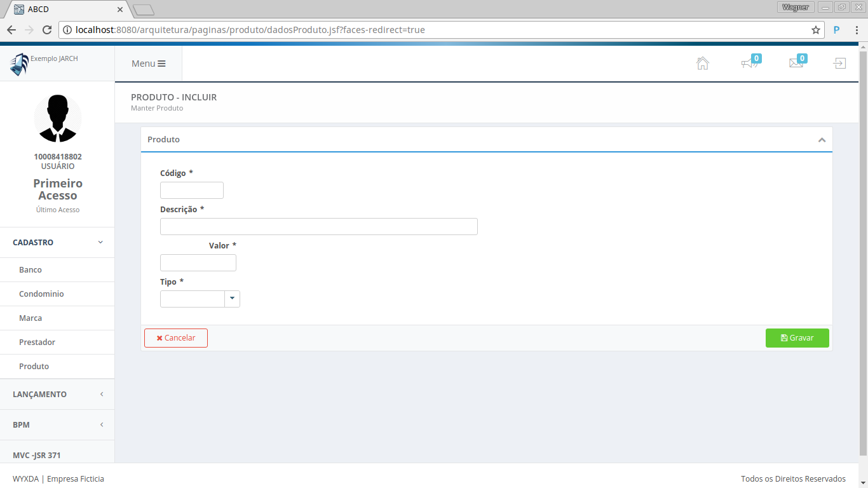Bookmark page with star icon
The width and height of the screenshot is (868, 488).
point(815,30)
